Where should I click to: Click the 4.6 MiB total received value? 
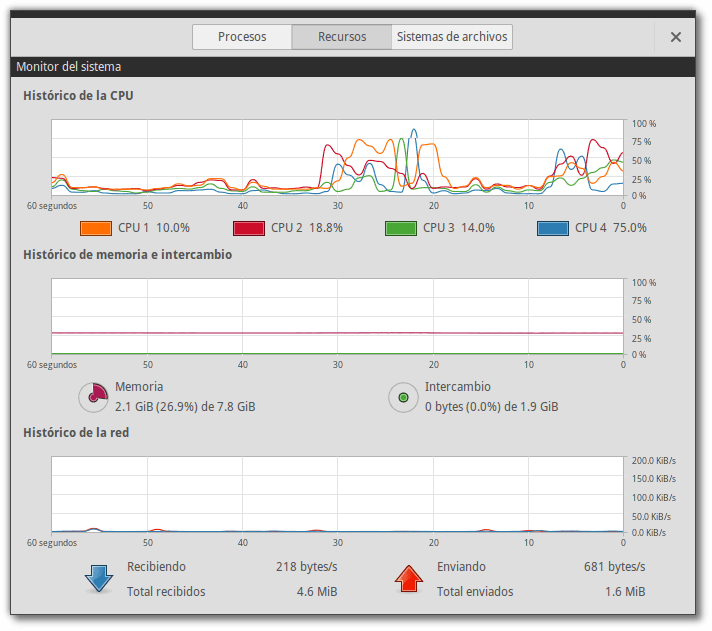317,592
